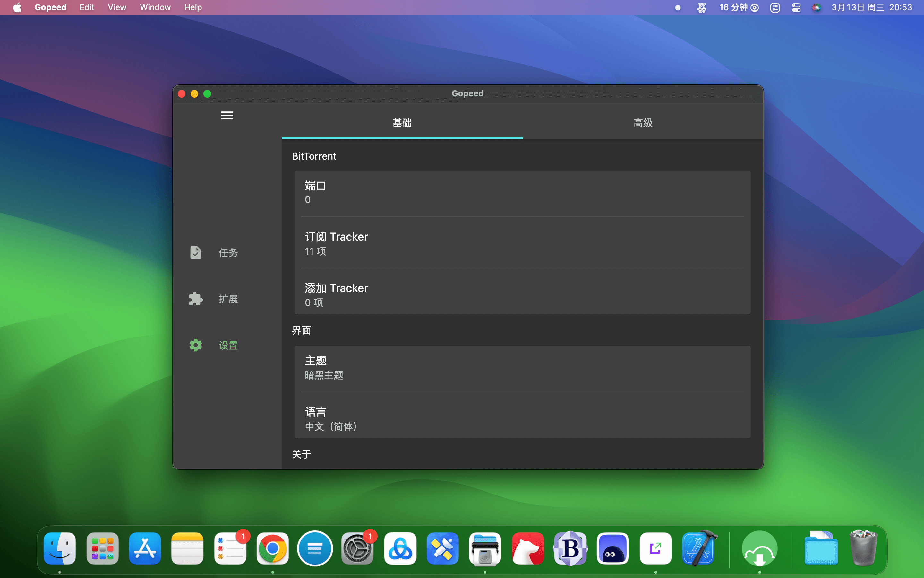
Task: Open the 任务 tasks icon in sidebar
Action: (195, 253)
